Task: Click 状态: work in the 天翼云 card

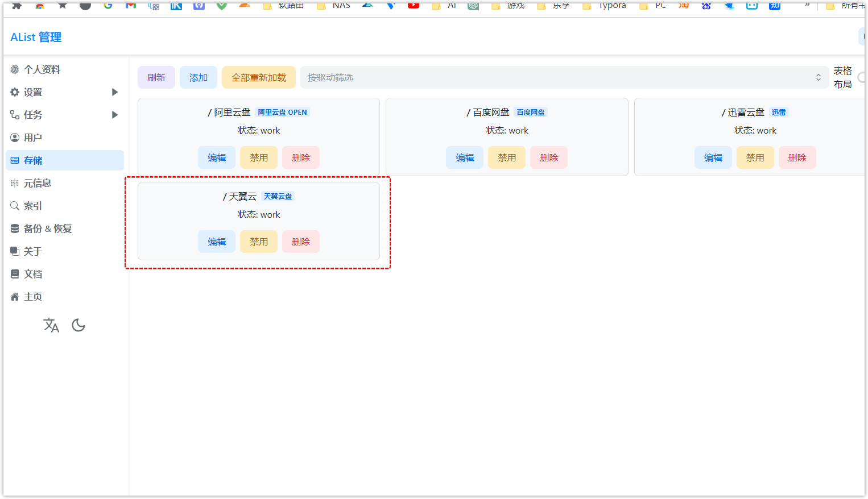Action: 259,215
